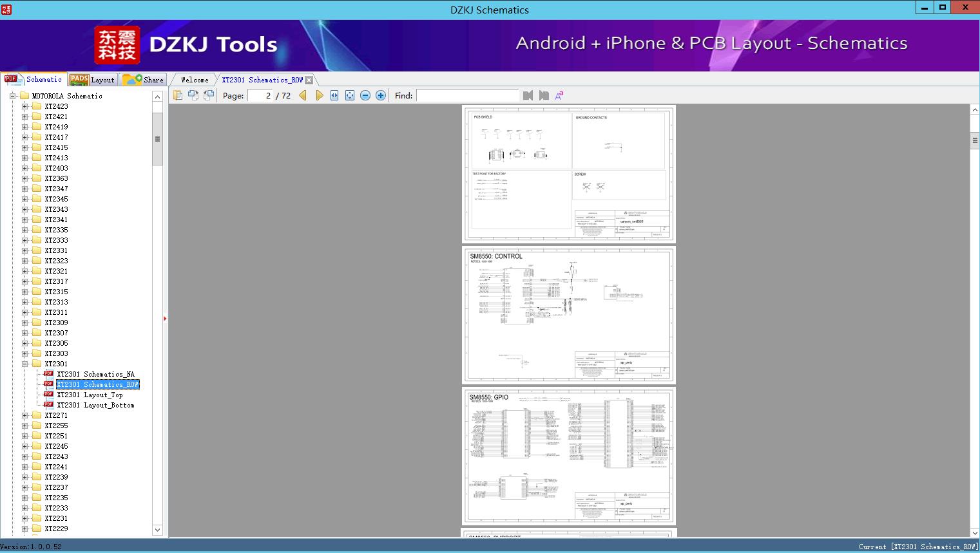Image resolution: width=980 pixels, height=553 pixels.
Task: Expand the XT2415 folder node
Action: 24,147
